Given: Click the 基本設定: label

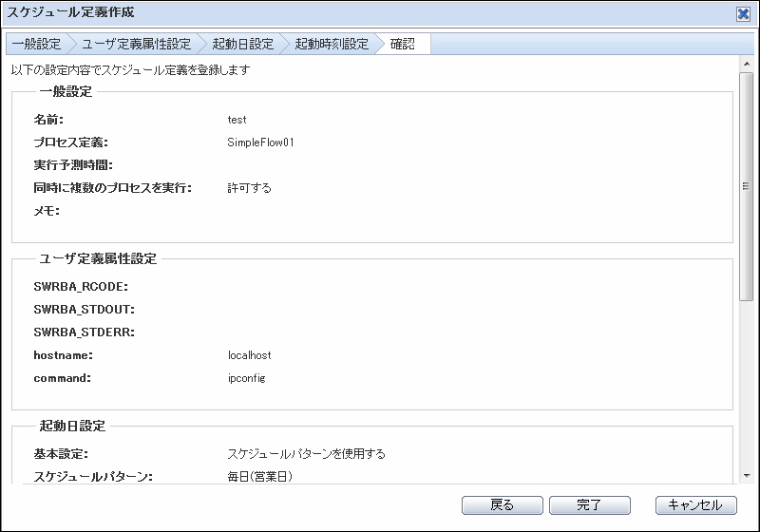Looking at the screenshot, I should click(x=61, y=454).
